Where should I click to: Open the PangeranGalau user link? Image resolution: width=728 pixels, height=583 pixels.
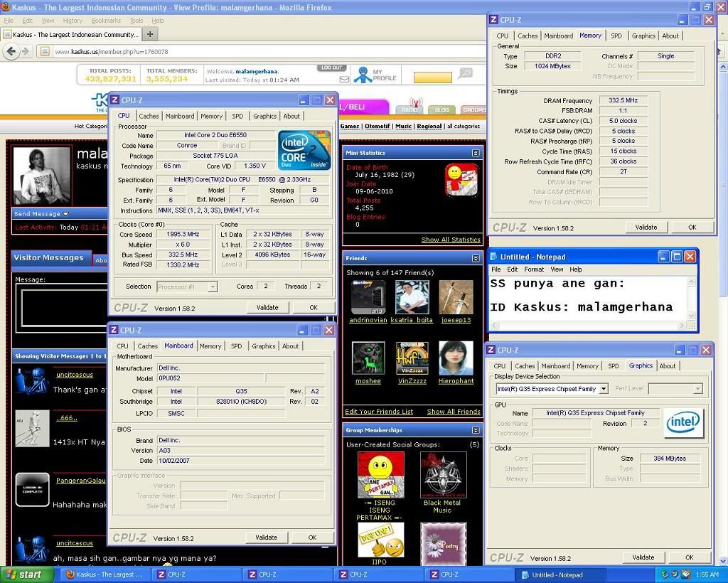point(81,481)
